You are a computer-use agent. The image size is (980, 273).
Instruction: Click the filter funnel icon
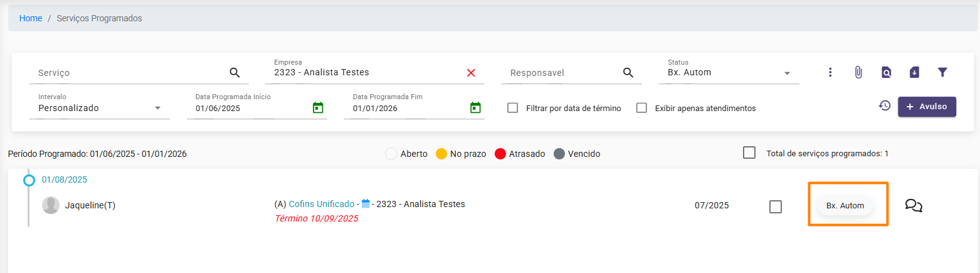click(942, 73)
